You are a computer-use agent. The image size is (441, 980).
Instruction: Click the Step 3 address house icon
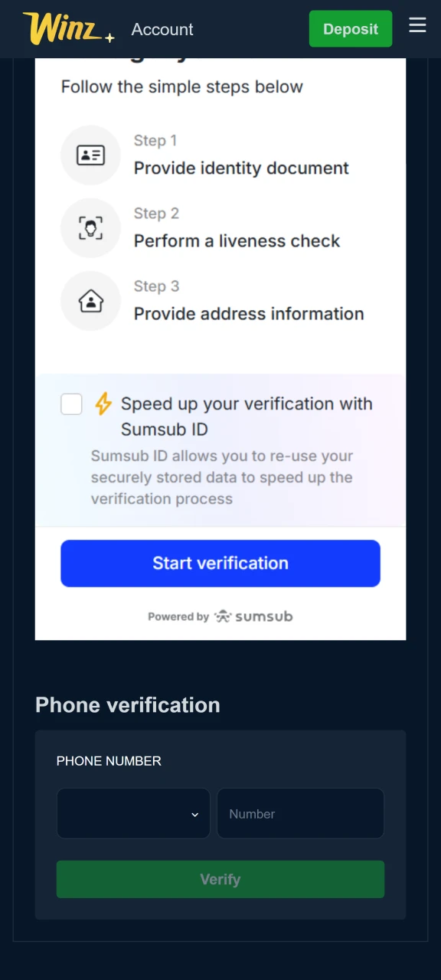(90, 301)
